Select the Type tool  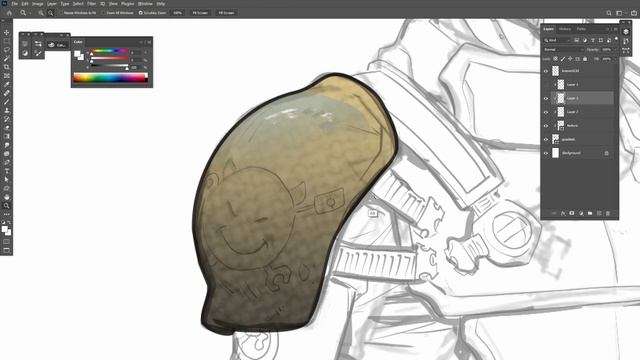click(7, 171)
